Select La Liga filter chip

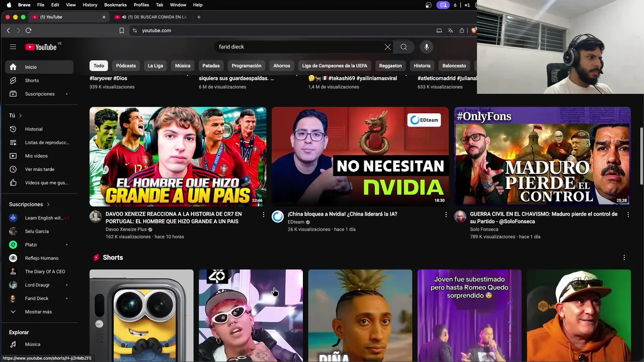[x=155, y=66]
